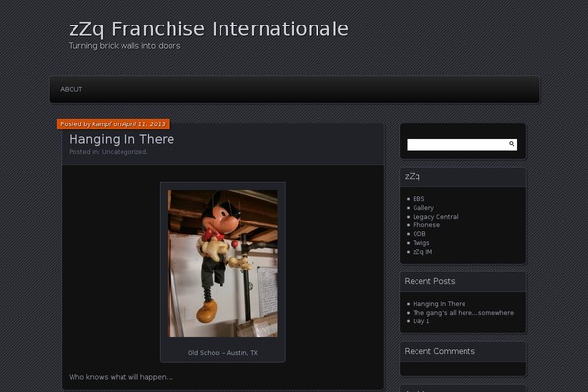Focus the sidebar search field
588x392 pixels.
point(462,144)
